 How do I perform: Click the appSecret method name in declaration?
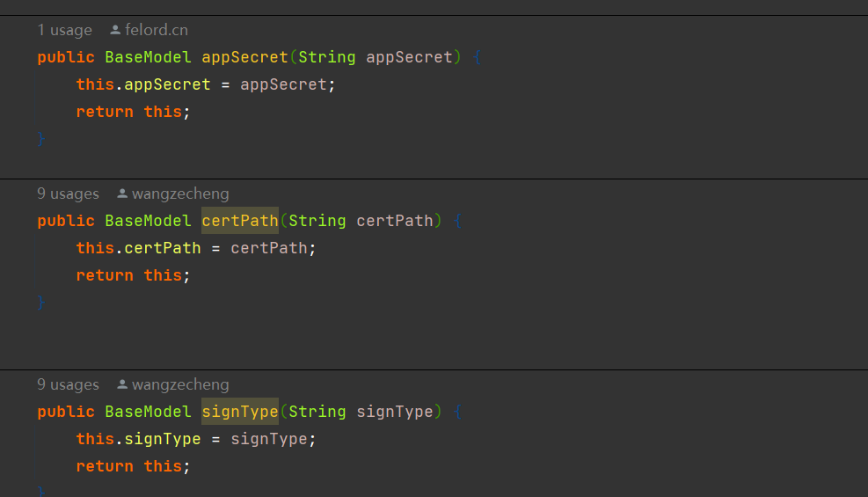(244, 57)
